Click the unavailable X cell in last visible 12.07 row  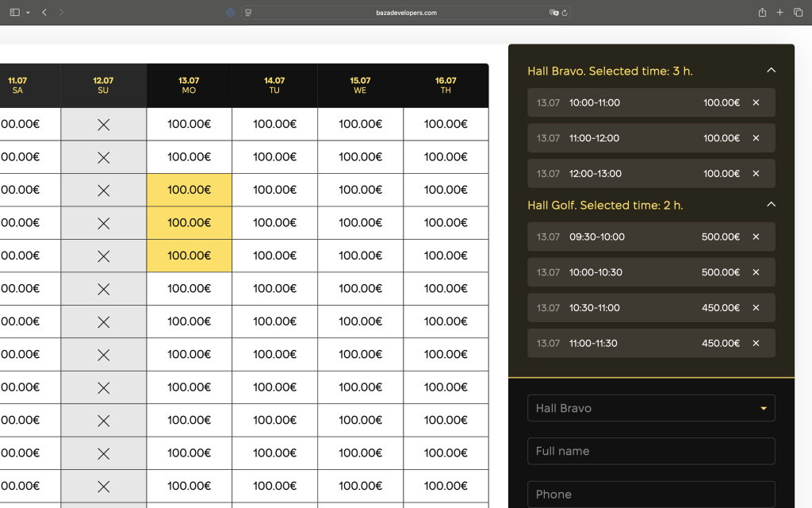coord(104,487)
